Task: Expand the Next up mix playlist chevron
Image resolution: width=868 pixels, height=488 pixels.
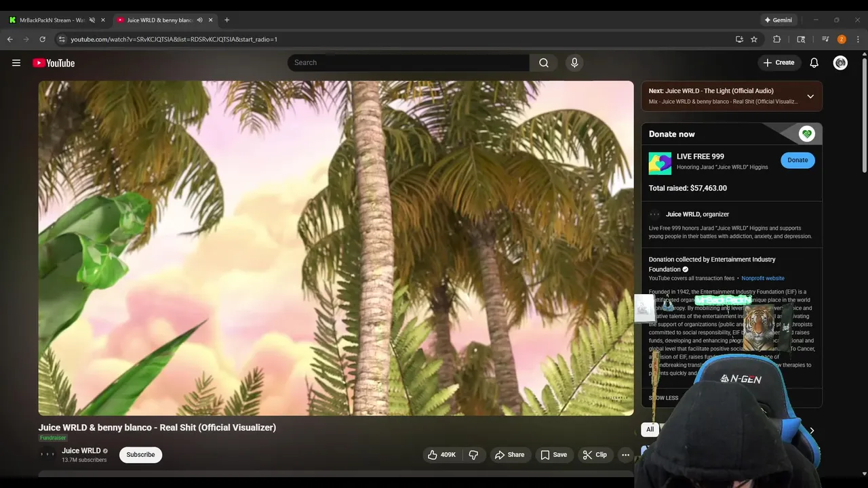Action: [810, 96]
